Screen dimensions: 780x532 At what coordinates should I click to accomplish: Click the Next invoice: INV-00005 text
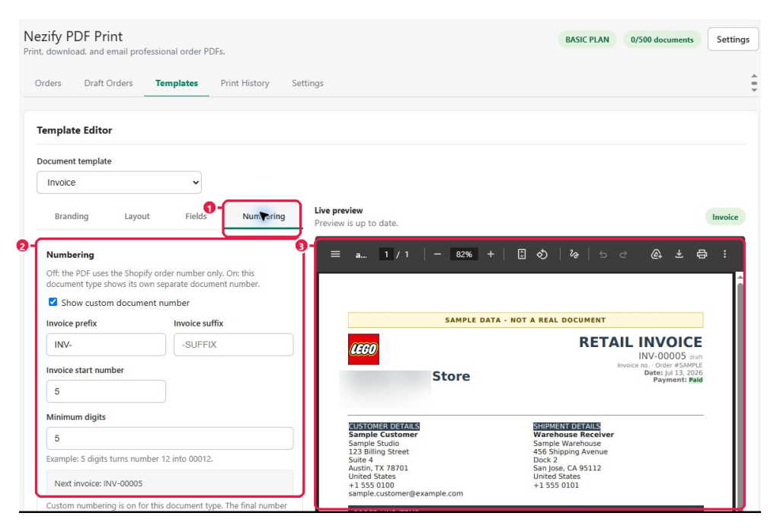[x=98, y=483]
